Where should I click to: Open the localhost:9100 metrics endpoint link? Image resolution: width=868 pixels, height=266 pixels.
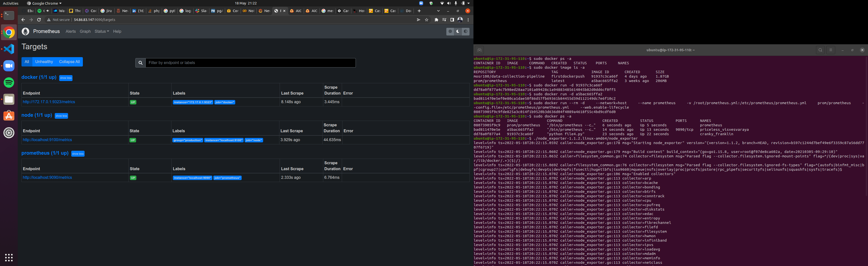coord(47,139)
